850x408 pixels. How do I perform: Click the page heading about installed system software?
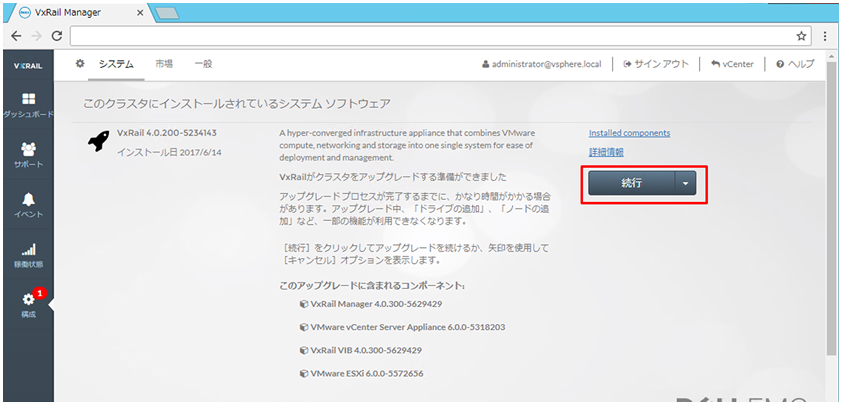(x=236, y=103)
